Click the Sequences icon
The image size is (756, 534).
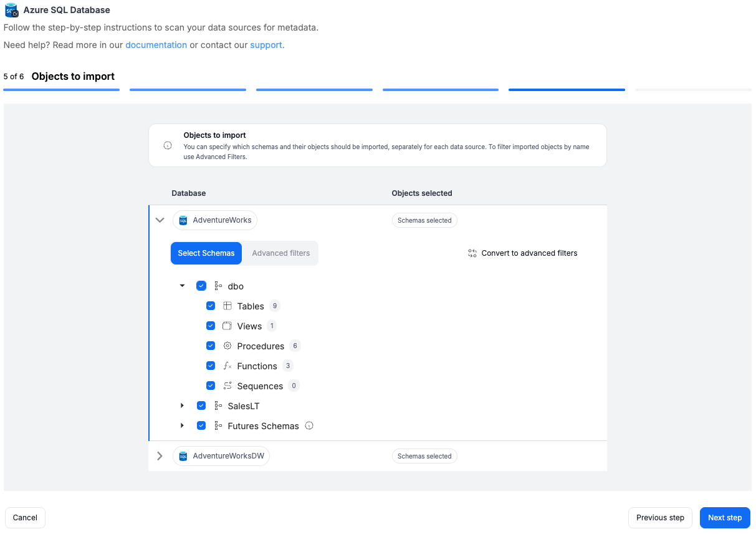click(227, 386)
